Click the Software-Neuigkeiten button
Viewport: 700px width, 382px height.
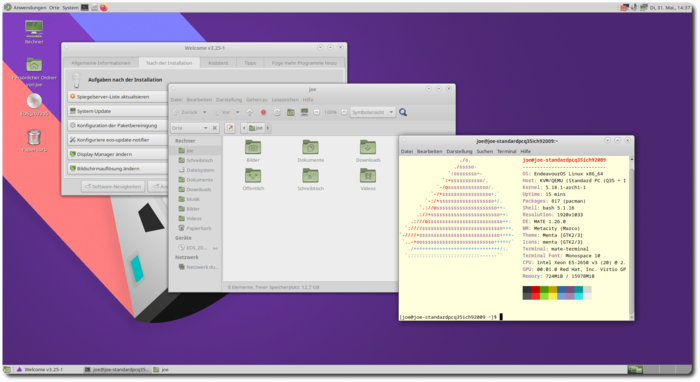(x=113, y=186)
